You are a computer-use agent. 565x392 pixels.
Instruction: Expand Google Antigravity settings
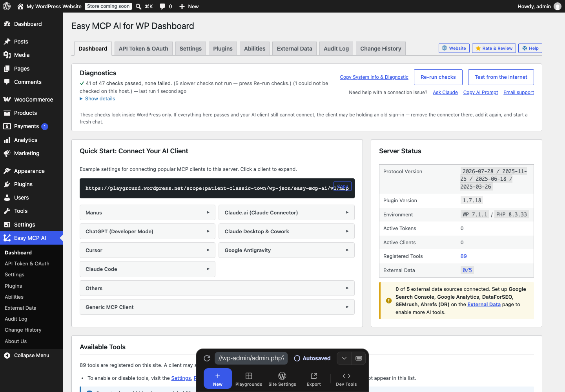pyautogui.click(x=286, y=250)
